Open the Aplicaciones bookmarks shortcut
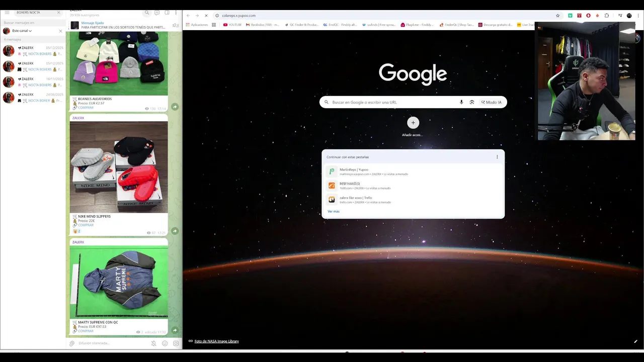The width and height of the screenshot is (644, 362). pos(197,25)
